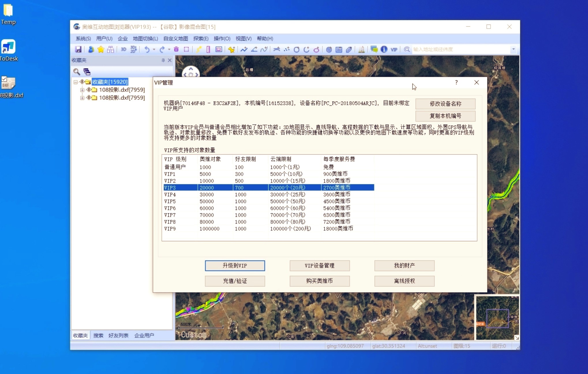Open the 探索(E) menu
Image resolution: width=588 pixels, height=374 pixels.
pyautogui.click(x=201, y=38)
